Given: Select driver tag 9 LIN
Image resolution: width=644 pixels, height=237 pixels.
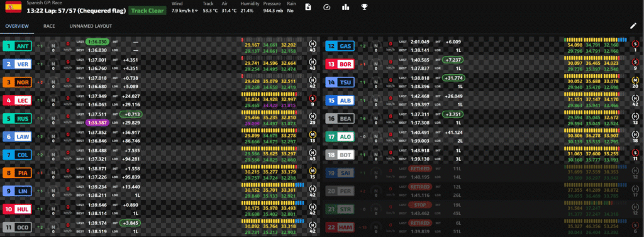Looking at the screenshot, I should pyautogui.click(x=17, y=191).
